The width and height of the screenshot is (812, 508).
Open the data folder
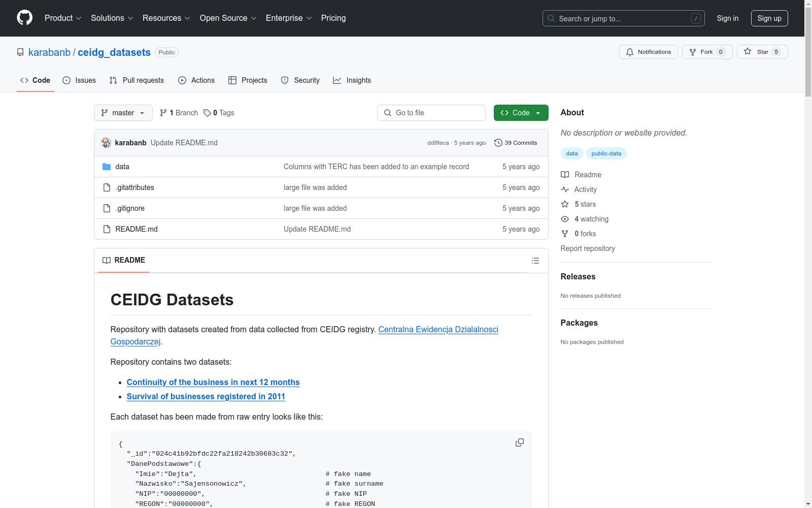tap(122, 167)
